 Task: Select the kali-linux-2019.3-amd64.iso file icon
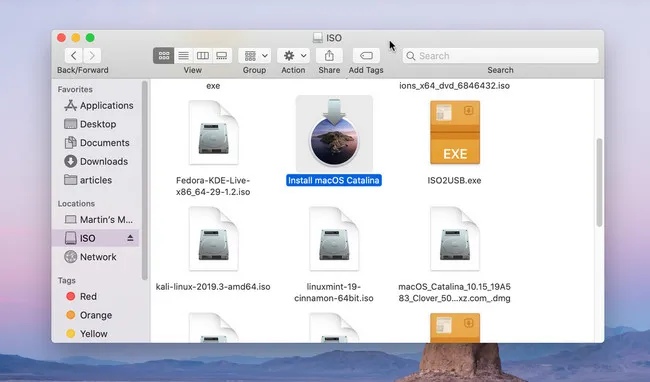tap(213, 239)
